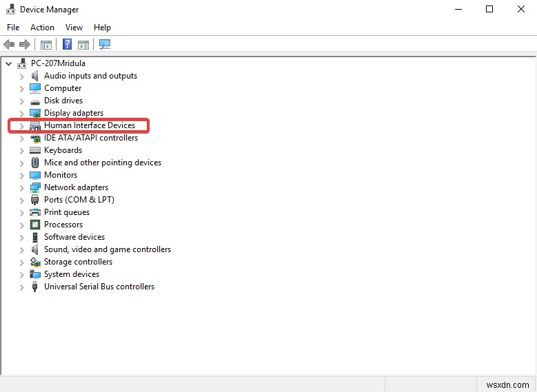
Task: Collapse the PC-207Mridula root node
Action: point(9,63)
